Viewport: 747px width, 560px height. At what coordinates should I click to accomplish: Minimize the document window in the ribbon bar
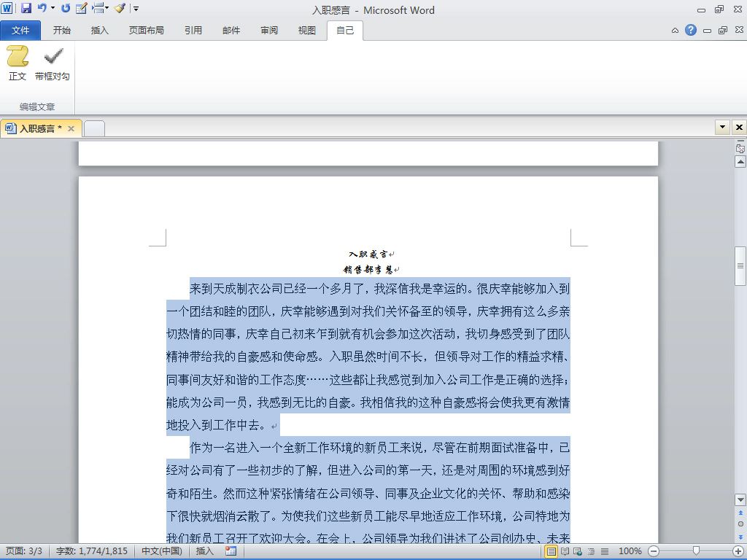pos(708,31)
